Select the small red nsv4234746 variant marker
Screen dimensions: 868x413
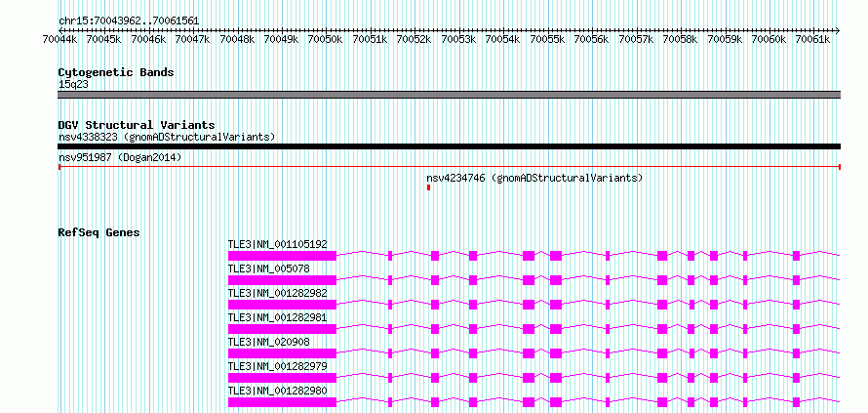click(428, 187)
